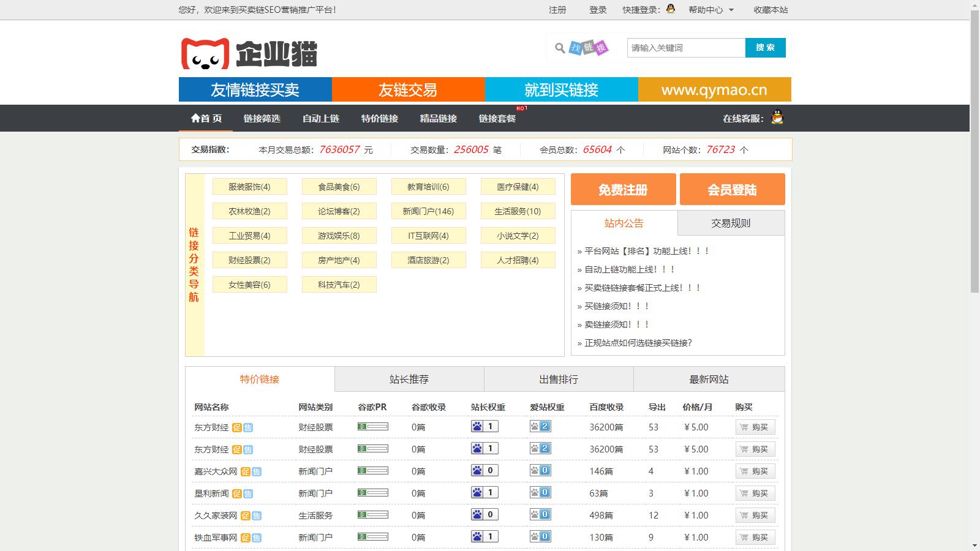Viewport: 980px width, 551px height.
Task: Select the 出售排行 tab
Action: click(559, 380)
